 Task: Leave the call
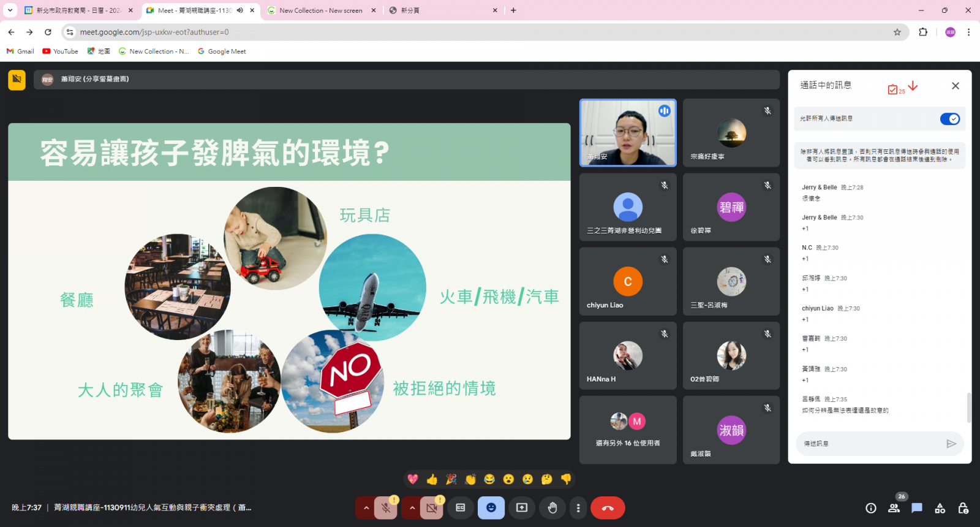(x=608, y=508)
